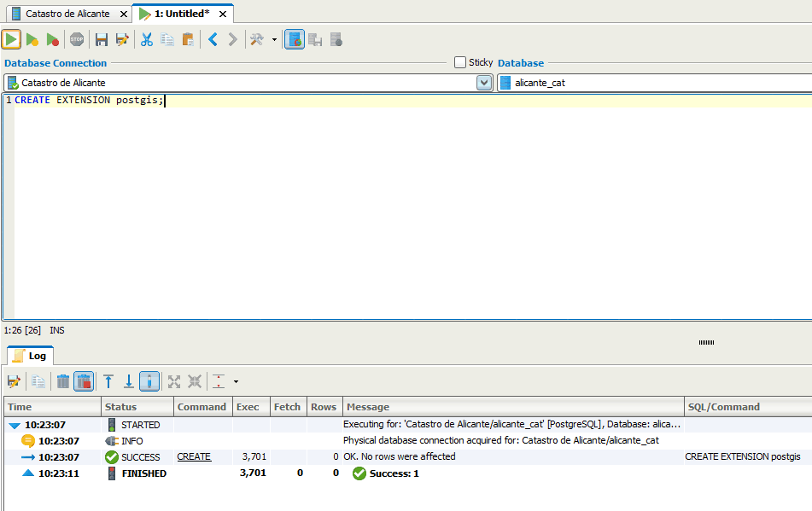The height and width of the screenshot is (511, 812).
Task: Open the dropdown arrow at the end of the log toolbar
Action: 236,381
